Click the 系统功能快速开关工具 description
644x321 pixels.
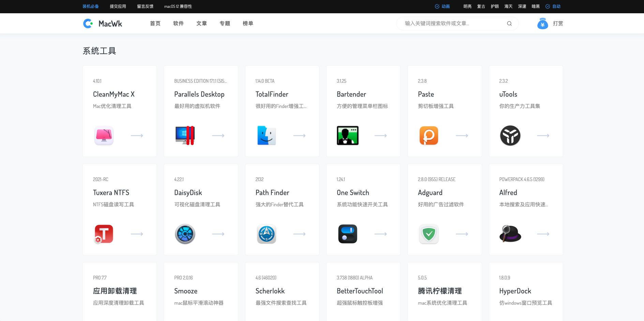(x=362, y=205)
